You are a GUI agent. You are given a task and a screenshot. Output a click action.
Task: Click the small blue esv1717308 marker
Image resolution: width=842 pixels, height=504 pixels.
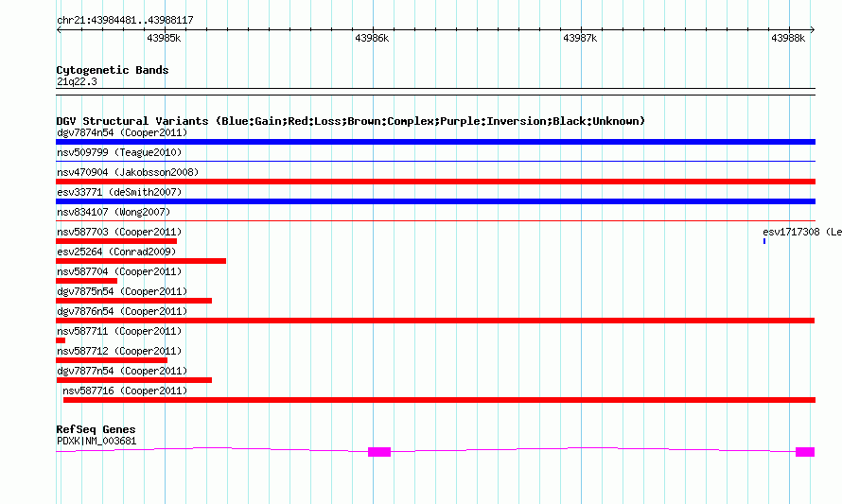[764, 241]
